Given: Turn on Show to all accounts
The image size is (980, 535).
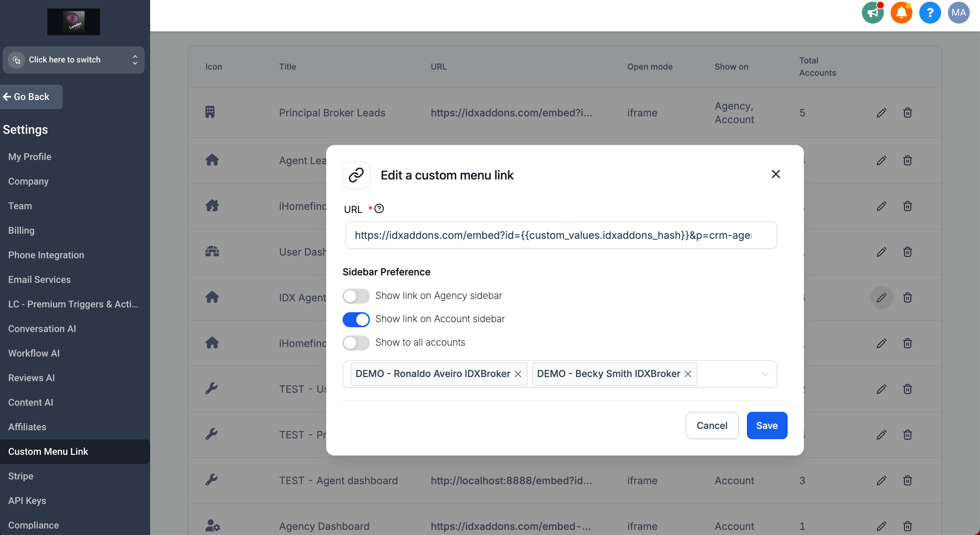Looking at the screenshot, I should coord(356,343).
